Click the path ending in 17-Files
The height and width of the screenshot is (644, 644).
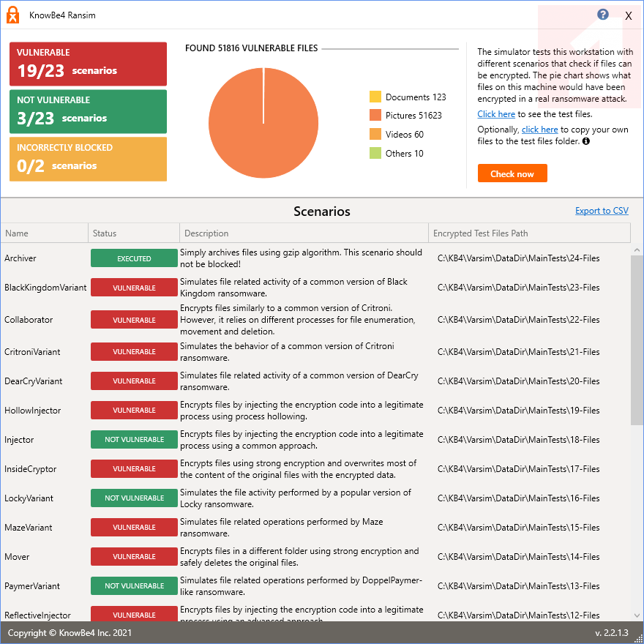[x=518, y=469]
